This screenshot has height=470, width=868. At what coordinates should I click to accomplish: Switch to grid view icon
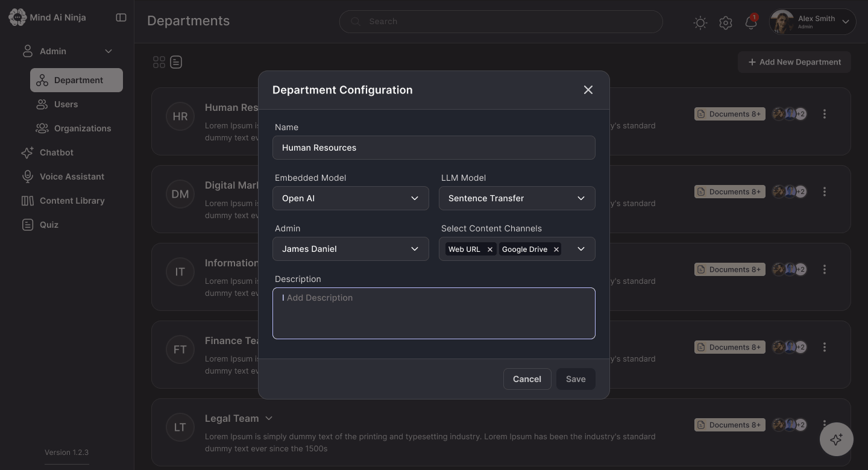point(159,62)
